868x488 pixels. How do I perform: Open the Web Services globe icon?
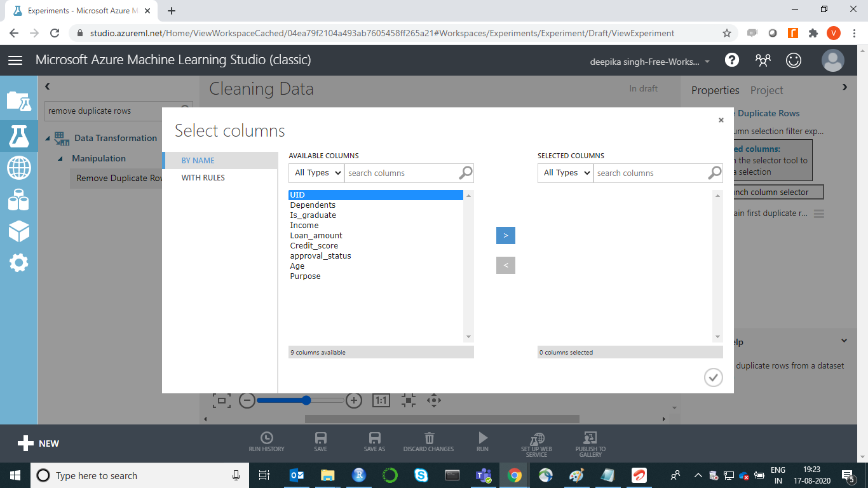18,168
